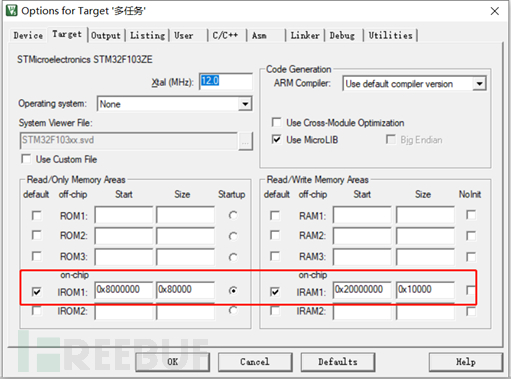Check the IROM2 default checkbox
The width and height of the screenshot is (511, 379).
[37, 311]
